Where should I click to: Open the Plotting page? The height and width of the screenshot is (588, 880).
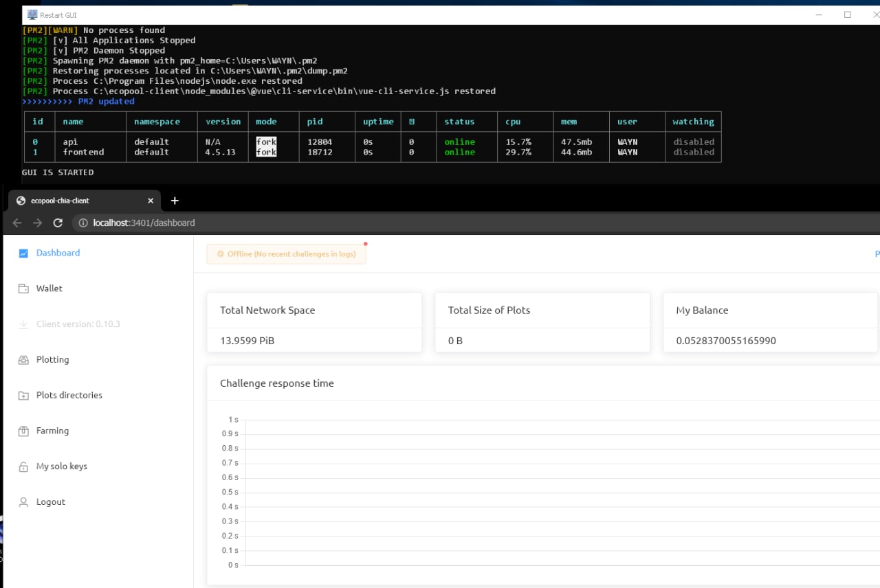53,359
